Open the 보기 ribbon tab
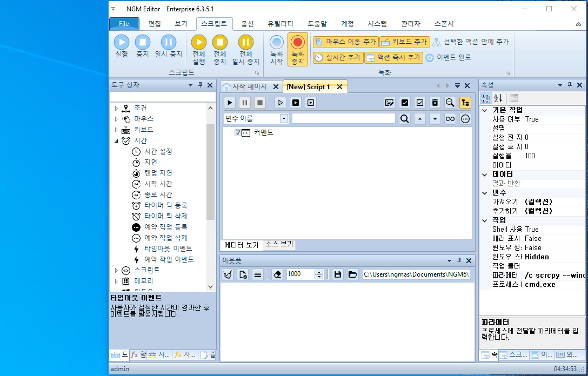 [181, 24]
